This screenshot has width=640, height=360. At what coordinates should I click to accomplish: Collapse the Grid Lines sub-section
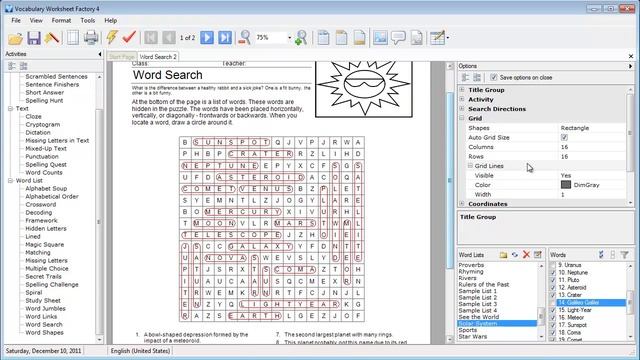[470, 166]
